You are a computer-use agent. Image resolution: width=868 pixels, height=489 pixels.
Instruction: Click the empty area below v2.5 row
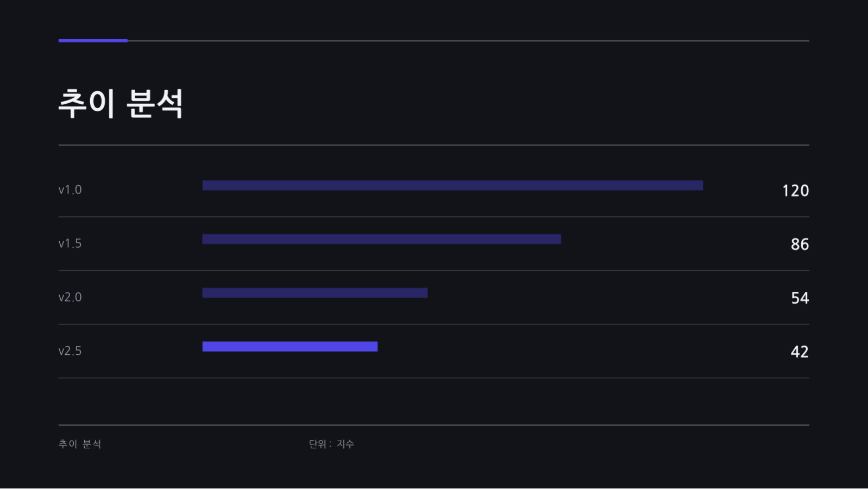click(x=434, y=402)
